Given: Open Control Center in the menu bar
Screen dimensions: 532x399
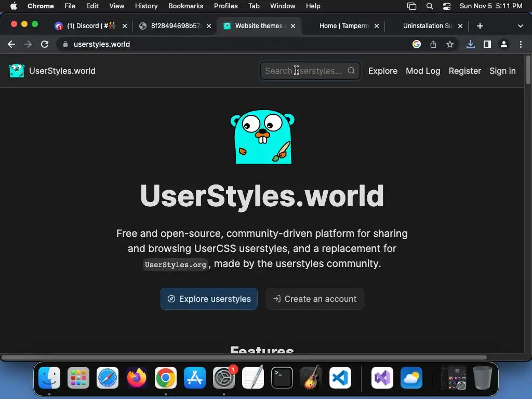Looking at the screenshot, I should (x=447, y=6).
